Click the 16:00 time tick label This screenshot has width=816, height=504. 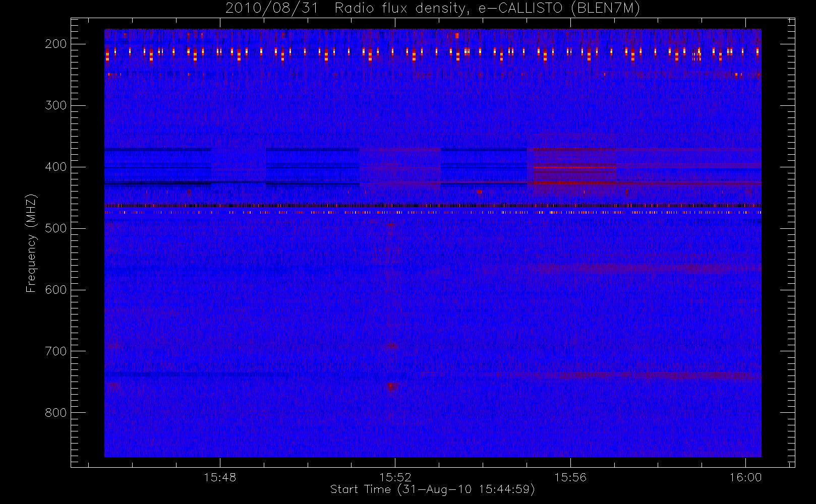click(x=745, y=477)
